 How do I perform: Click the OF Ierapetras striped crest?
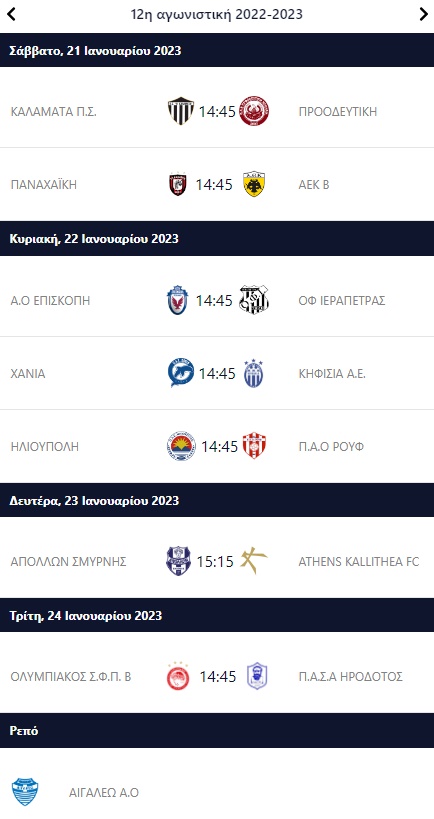pyautogui.click(x=254, y=300)
